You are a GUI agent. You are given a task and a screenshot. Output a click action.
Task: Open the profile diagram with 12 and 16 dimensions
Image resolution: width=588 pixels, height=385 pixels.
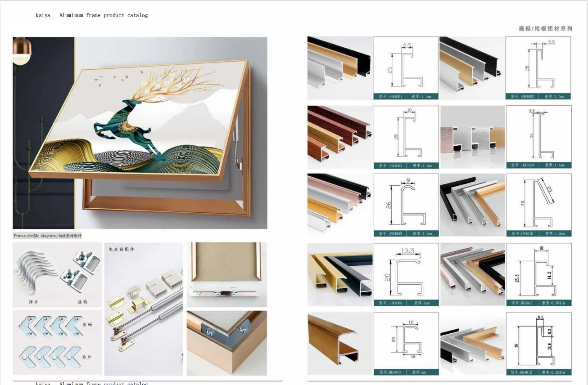point(406,341)
